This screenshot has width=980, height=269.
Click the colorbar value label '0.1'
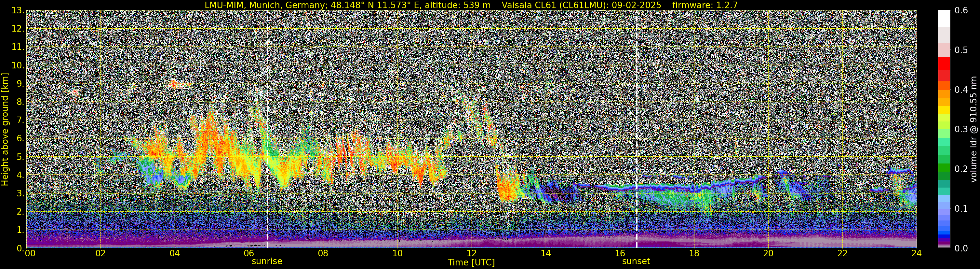[x=961, y=209]
